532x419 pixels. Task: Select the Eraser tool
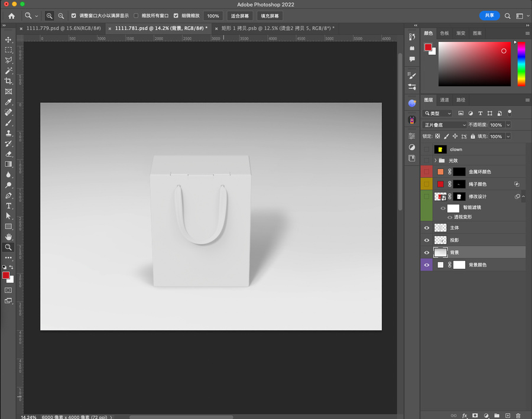(x=8, y=154)
